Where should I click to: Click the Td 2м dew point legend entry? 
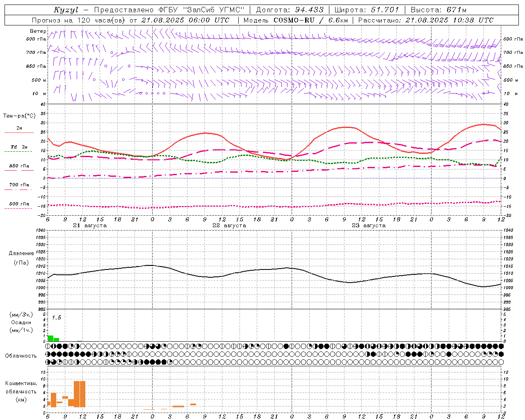tap(19, 147)
